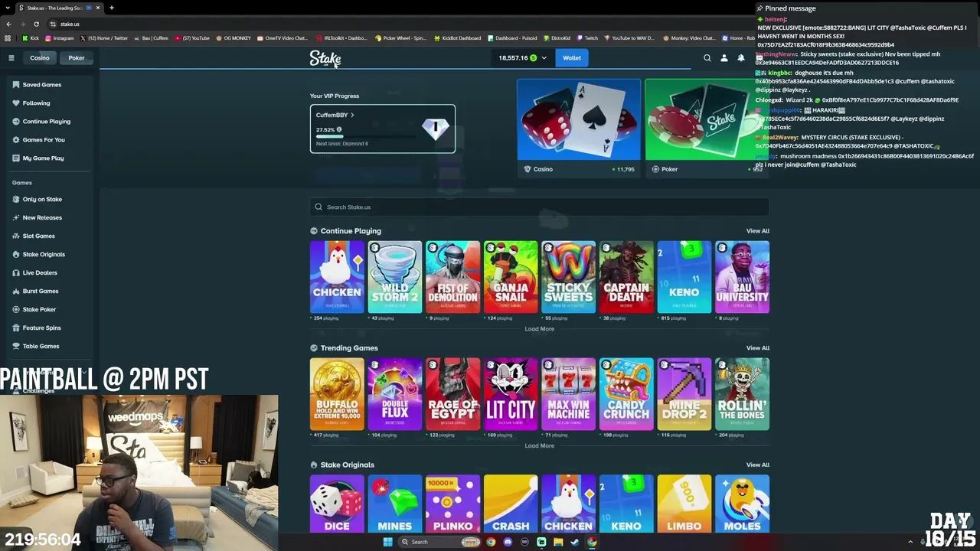This screenshot has width=980, height=551.
Task: Open the Stake hamburger menu
Action: coord(11,58)
